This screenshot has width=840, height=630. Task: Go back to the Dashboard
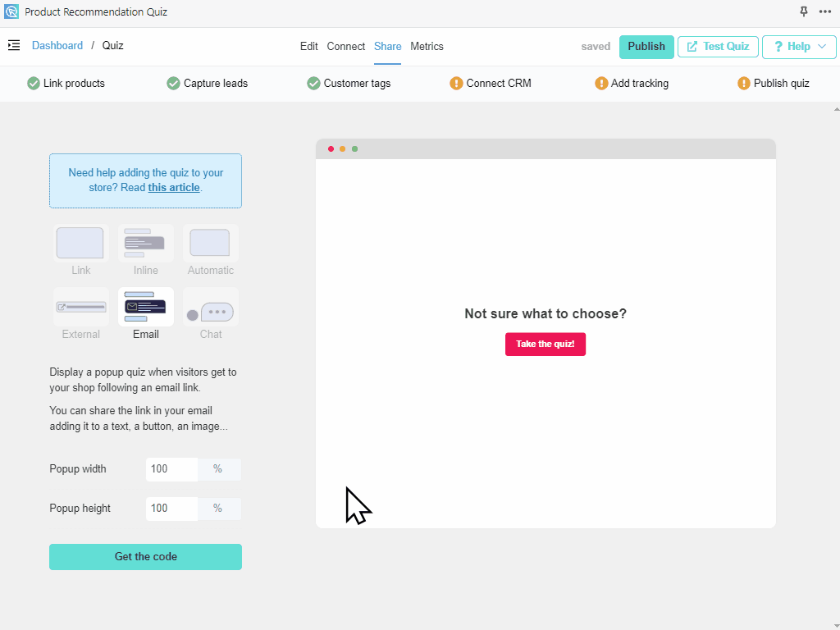(x=57, y=46)
